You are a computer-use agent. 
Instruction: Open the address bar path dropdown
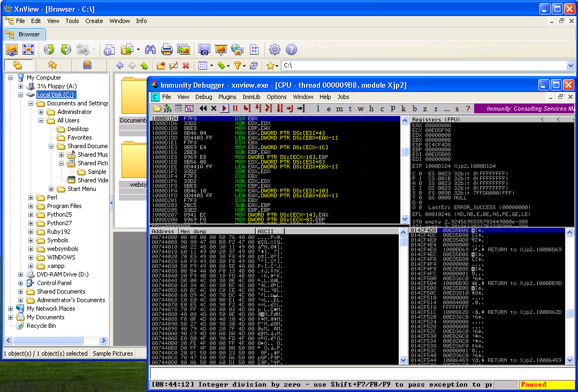(571, 66)
